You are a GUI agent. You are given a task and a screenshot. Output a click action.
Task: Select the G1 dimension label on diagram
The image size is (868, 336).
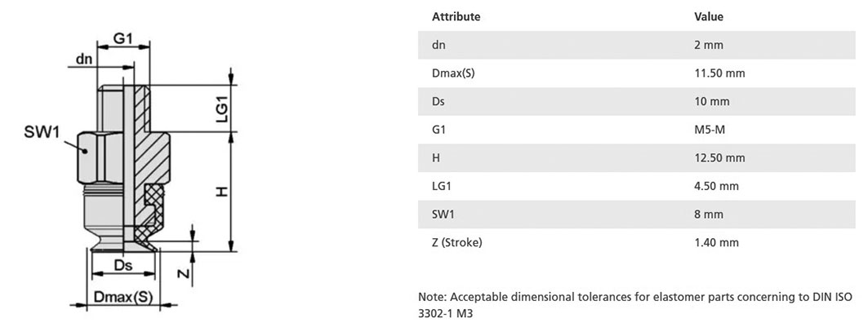click(x=123, y=38)
